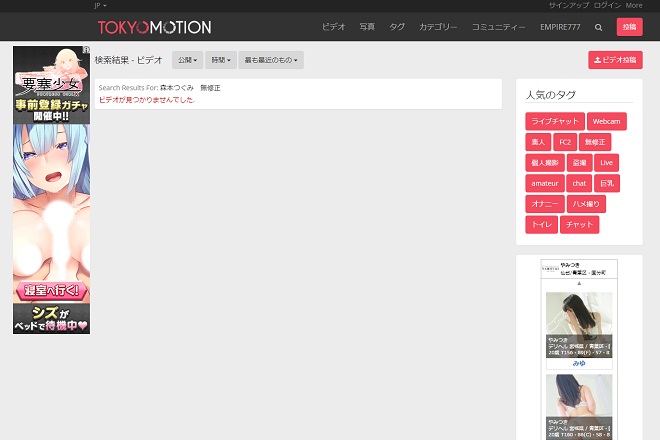Open the More link at top right
Viewport: 660px width, 440px height.
(634, 5)
